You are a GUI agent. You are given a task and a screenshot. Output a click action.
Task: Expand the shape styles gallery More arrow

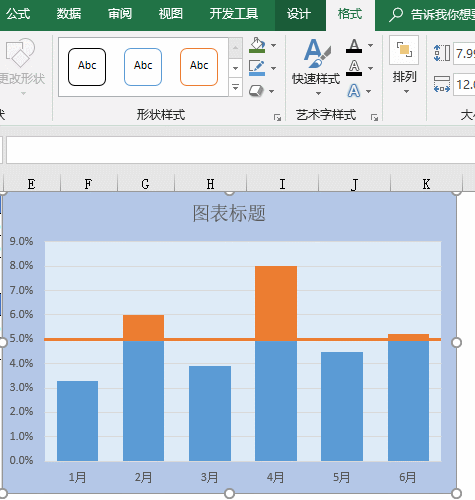pos(235,88)
